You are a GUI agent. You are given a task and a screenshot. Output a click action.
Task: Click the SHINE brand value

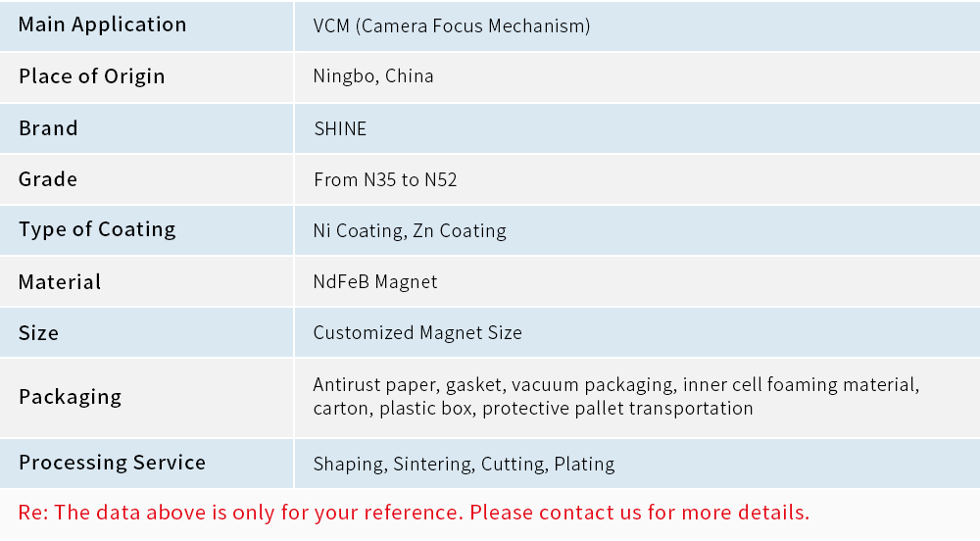click(340, 128)
